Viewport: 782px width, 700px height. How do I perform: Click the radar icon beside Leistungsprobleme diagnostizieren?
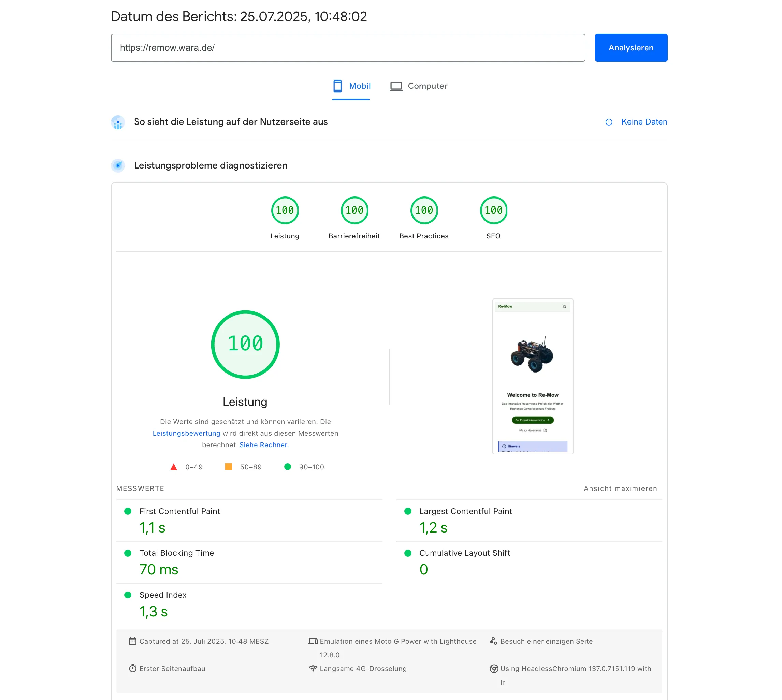tap(118, 165)
